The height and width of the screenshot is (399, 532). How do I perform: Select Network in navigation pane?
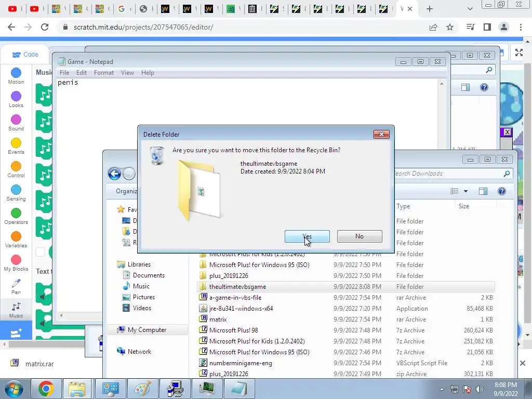pyautogui.click(x=139, y=352)
